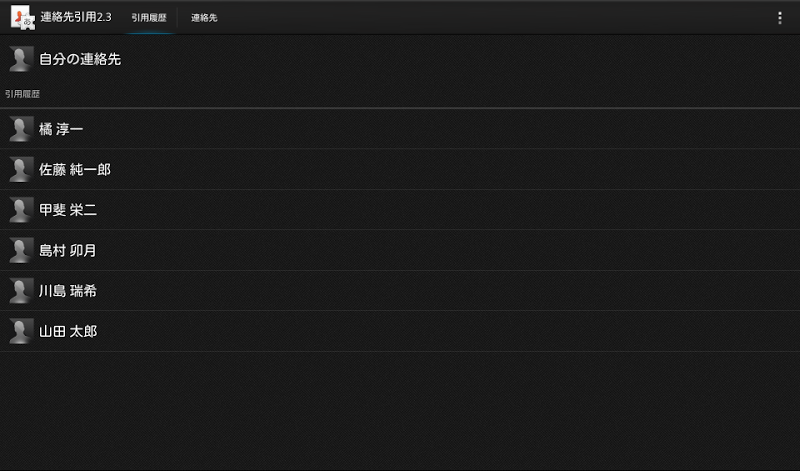The width and height of the screenshot is (800, 471).
Task: Click the 引用履歴 section header
Action: (22, 94)
